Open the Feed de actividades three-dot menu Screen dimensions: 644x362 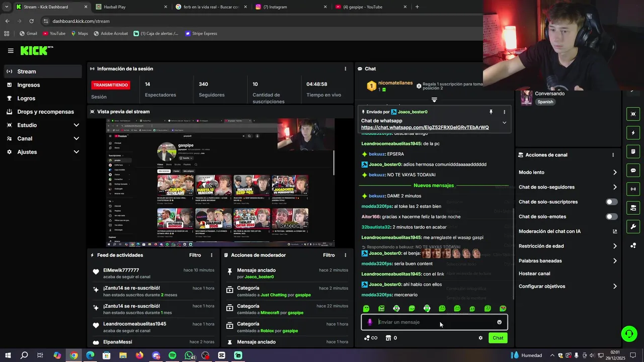pos(211,255)
